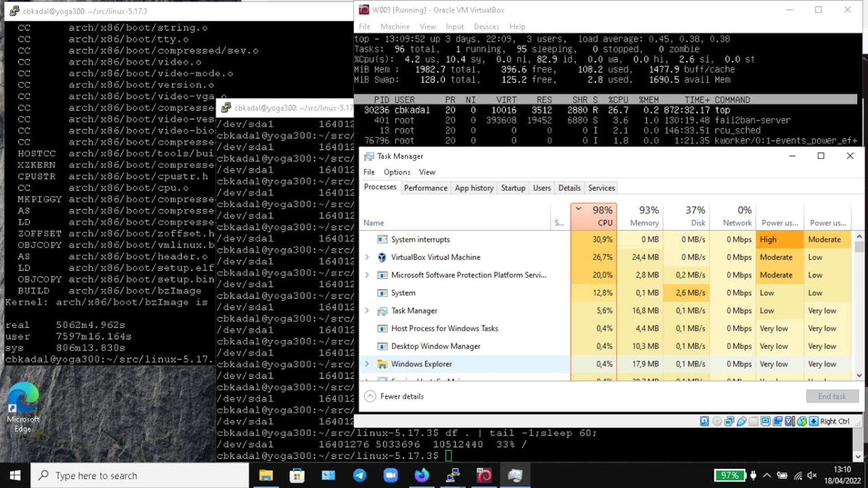
Task: Click the Wi-Fi network tray icon
Action: 798,475
